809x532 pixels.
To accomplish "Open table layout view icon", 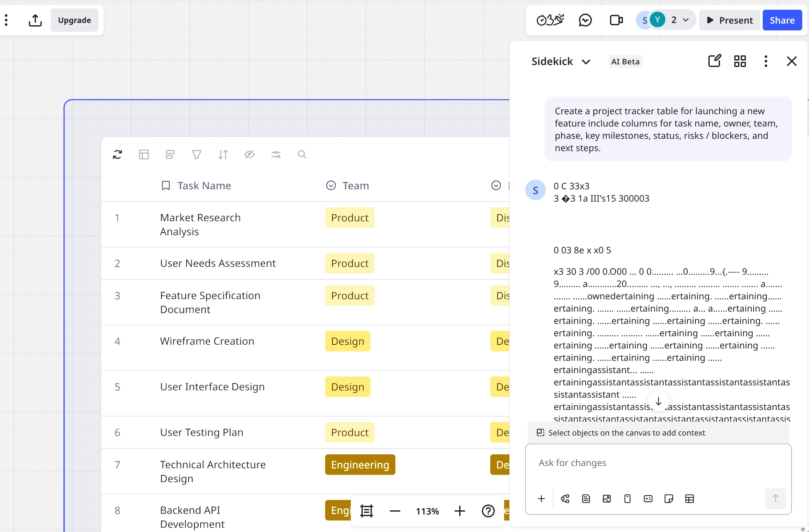I will pos(144,155).
